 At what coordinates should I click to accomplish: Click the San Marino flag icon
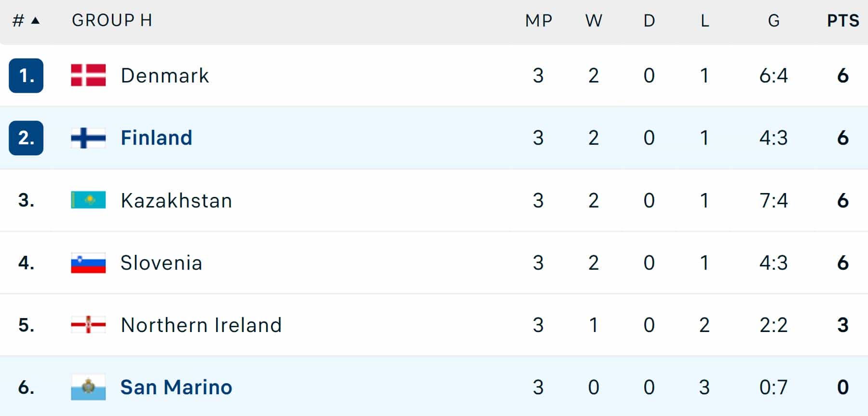coord(88,387)
